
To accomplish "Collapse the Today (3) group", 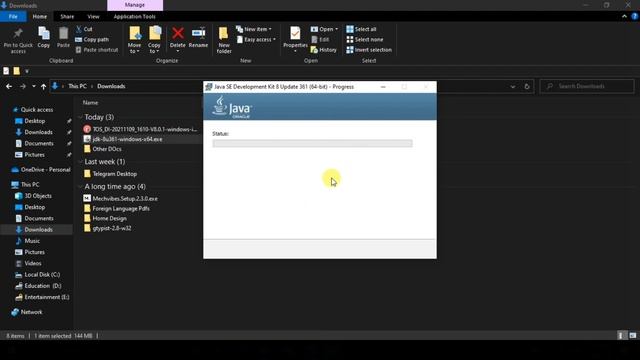I will pos(80,117).
